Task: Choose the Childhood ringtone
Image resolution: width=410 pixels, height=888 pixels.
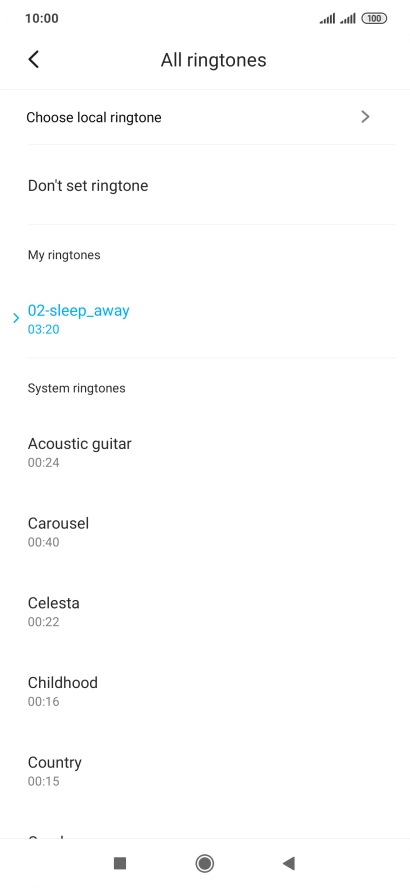Action: coord(205,691)
